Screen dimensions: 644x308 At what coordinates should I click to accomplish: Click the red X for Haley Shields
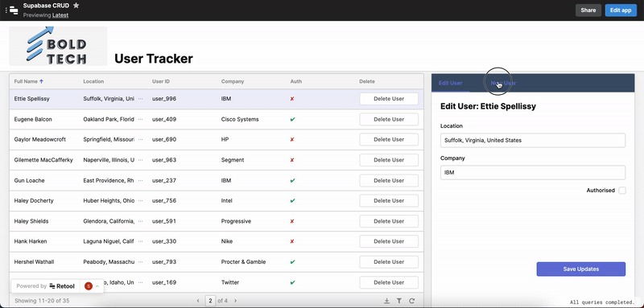point(292,221)
